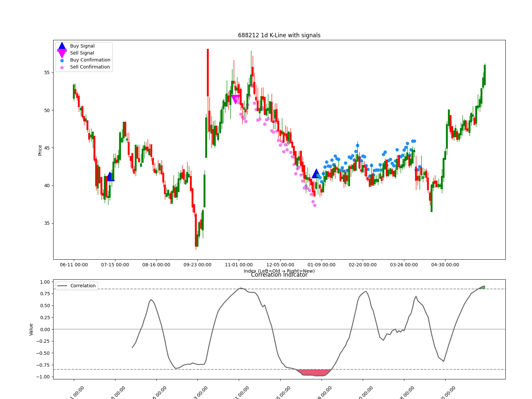Click the date tick '01-09 00:00' under price chart
Image resolution: width=532 pixels, height=399 pixels.
[x=322, y=265]
